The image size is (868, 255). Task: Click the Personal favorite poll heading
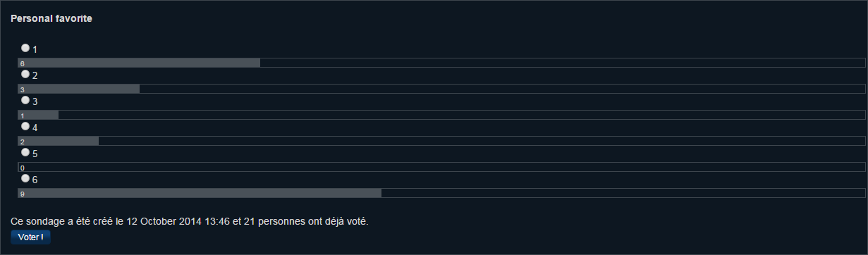pos(51,18)
